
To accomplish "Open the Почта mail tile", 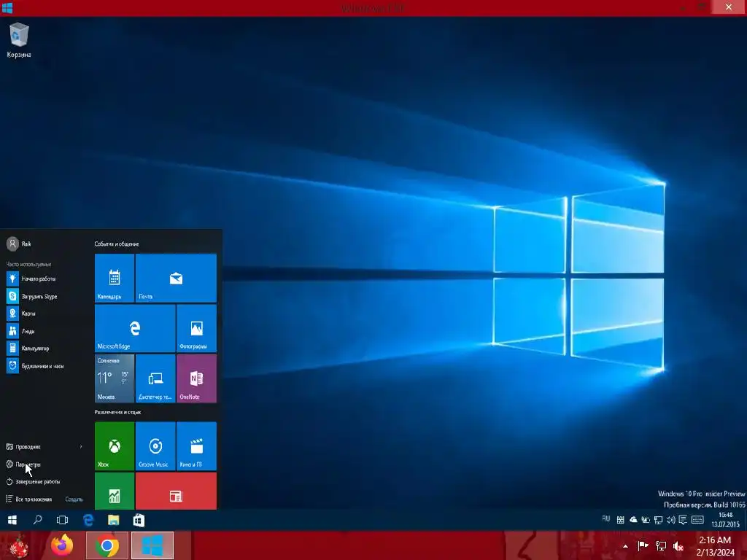I will [x=176, y=278].
